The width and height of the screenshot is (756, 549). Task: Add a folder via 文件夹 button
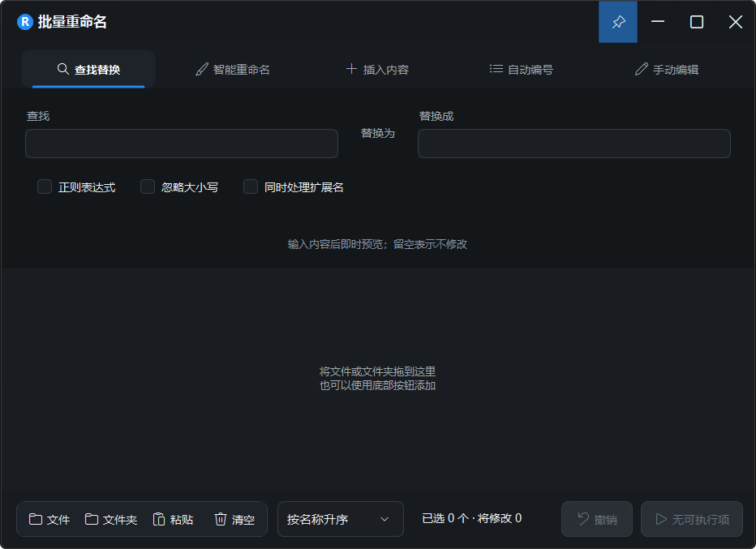click(111, 519)
